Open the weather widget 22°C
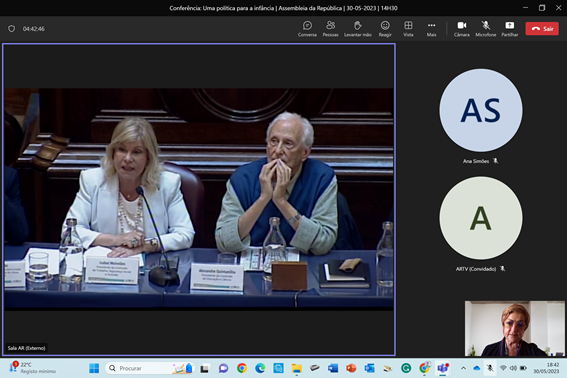The width and height of the screenshot is (567, 378). tap(32, 368)
